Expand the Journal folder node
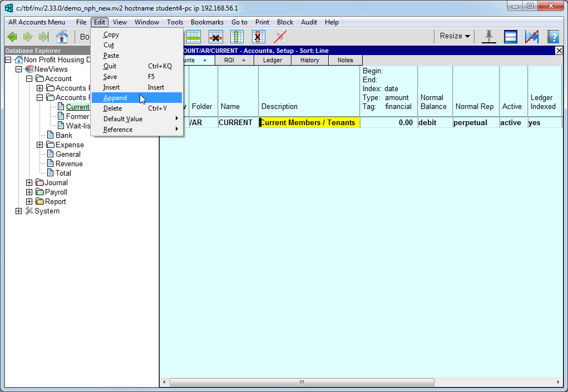 [29, 182]
